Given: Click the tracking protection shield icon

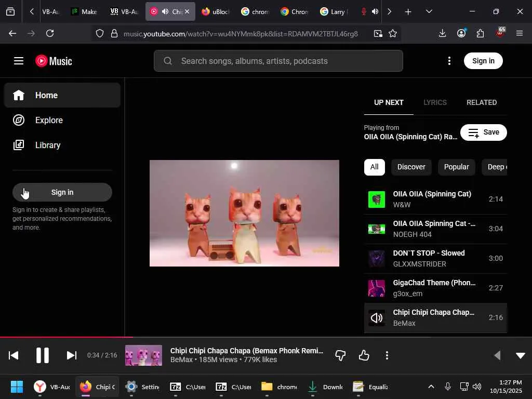Looking at the screenshot, I should click(99, 33).
